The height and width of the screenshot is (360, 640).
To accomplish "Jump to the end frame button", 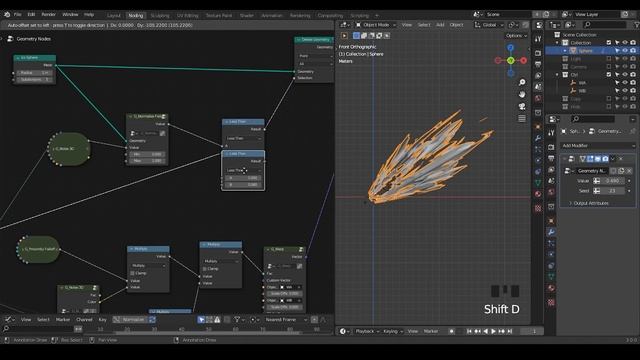I will [509, 331].
